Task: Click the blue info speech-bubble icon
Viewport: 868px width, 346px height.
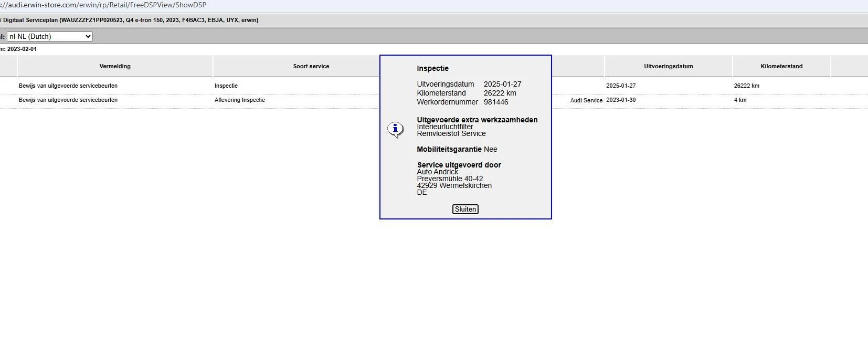Action: coord(395,129)
